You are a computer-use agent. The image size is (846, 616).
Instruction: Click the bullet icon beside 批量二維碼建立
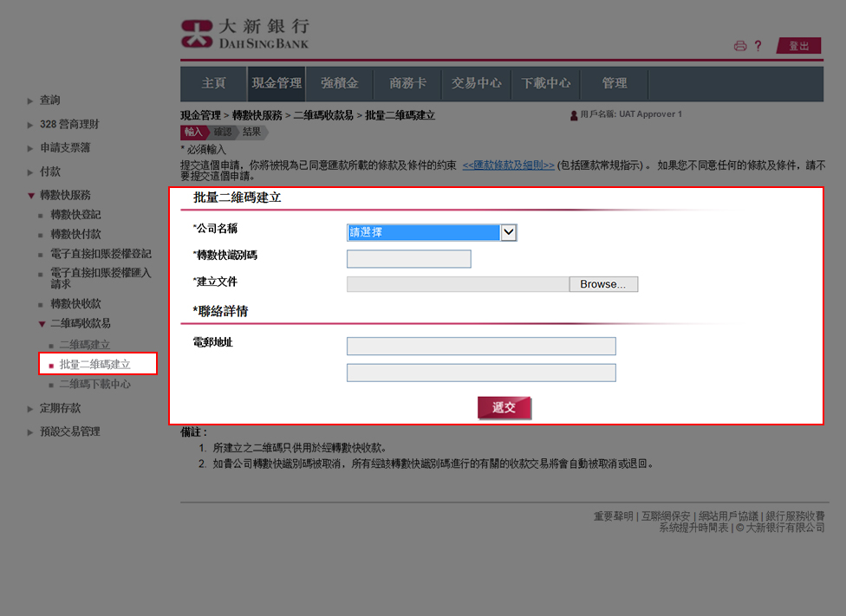pyautogui.click(x=50, y=363)
